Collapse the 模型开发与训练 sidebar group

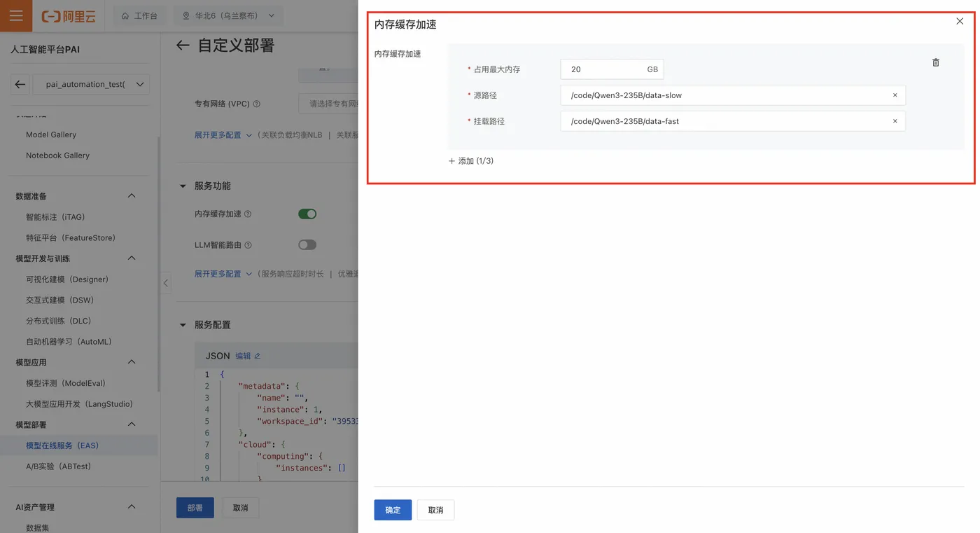tap(132, 258)
